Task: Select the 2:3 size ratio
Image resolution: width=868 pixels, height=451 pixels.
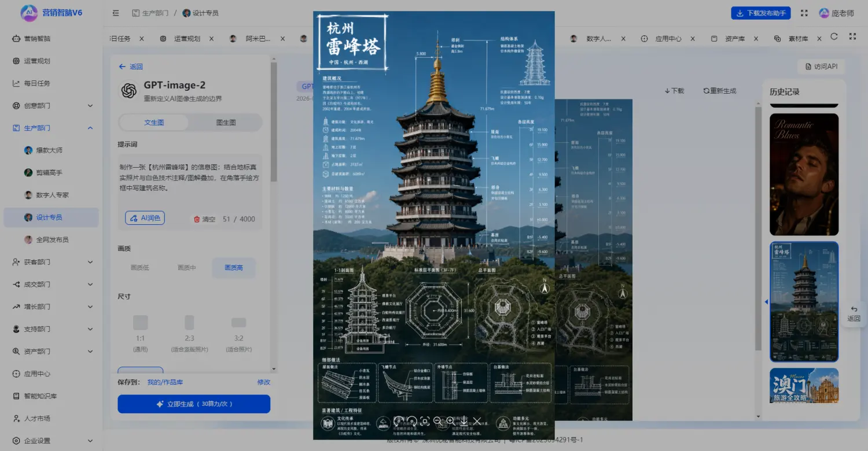Action: (x=189, y=333)
